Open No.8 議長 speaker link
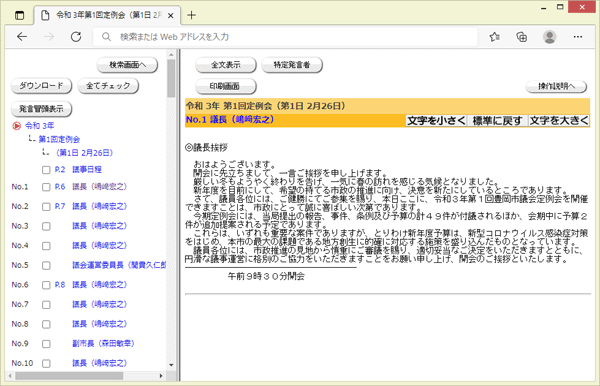The image size is (600, 386). (99, 324)
